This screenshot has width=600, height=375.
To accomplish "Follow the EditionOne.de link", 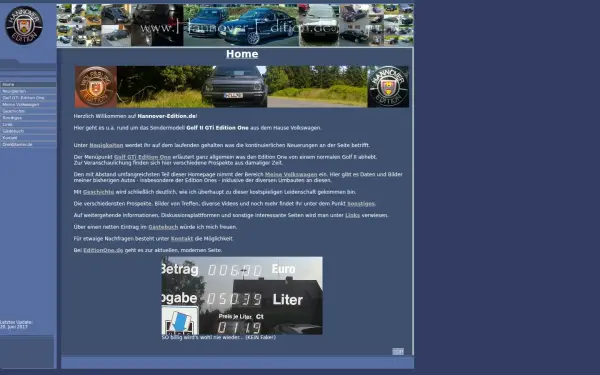I will (103, 250).
